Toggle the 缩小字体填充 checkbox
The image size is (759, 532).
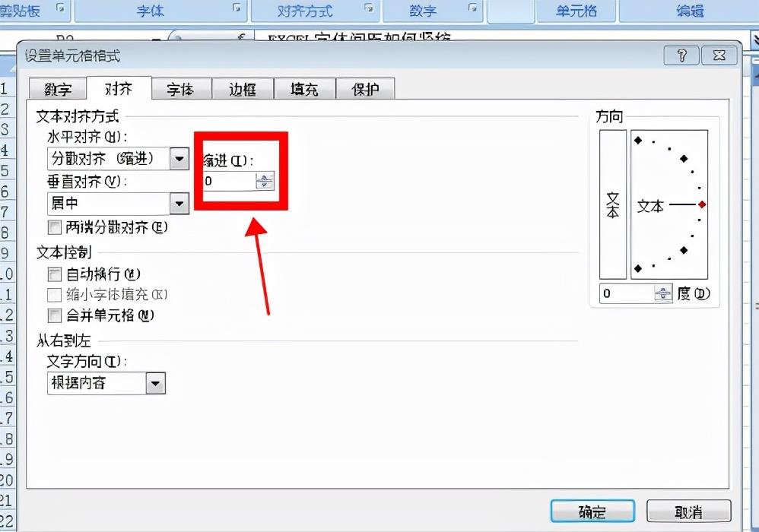[55, 295]
